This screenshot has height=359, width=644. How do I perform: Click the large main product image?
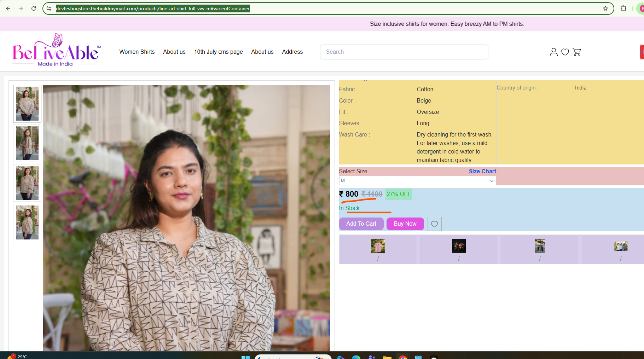click(186, 218)
